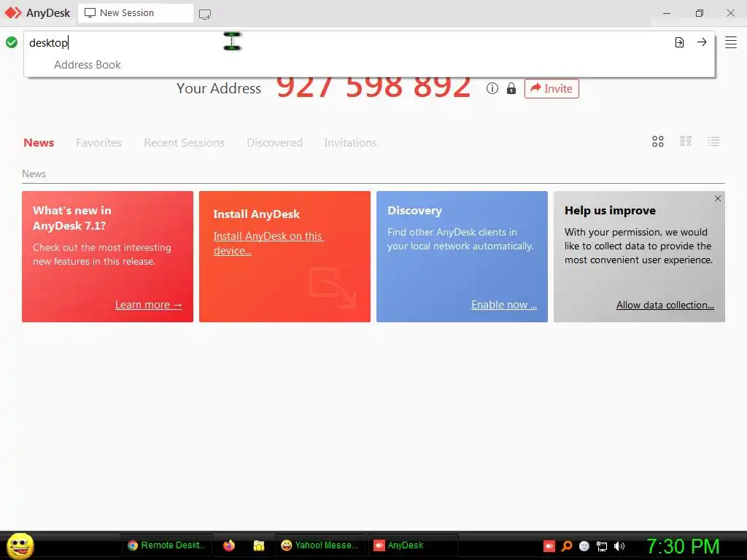The width and height of the screenshot is (747, 560).
Task: Click the Your Address label
Action: (x=219, y=88)
